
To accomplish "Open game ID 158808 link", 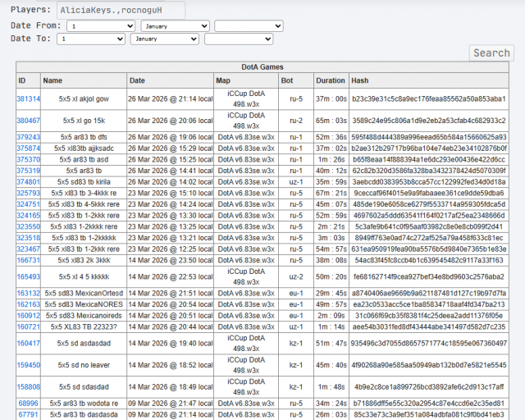I will point(29,387).
